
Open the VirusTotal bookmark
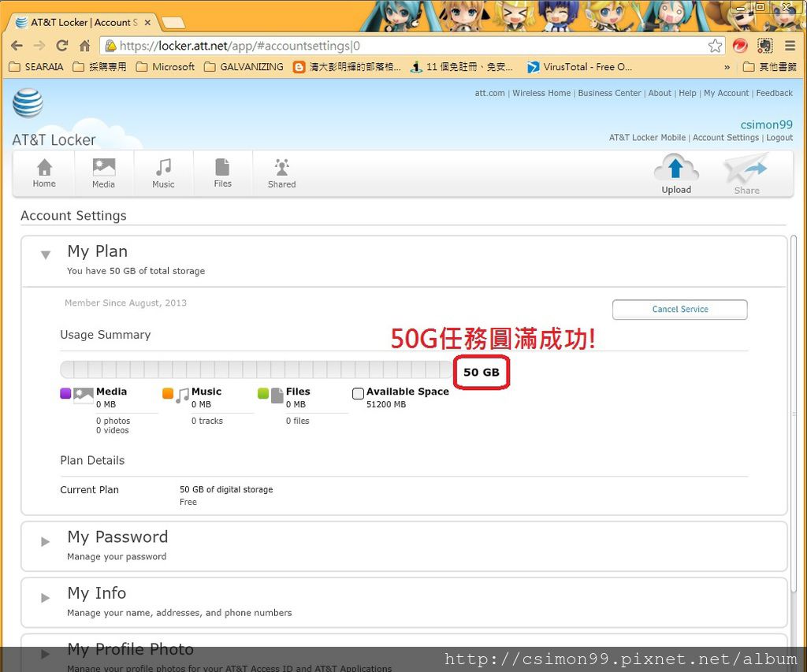(x=579, y=67)
